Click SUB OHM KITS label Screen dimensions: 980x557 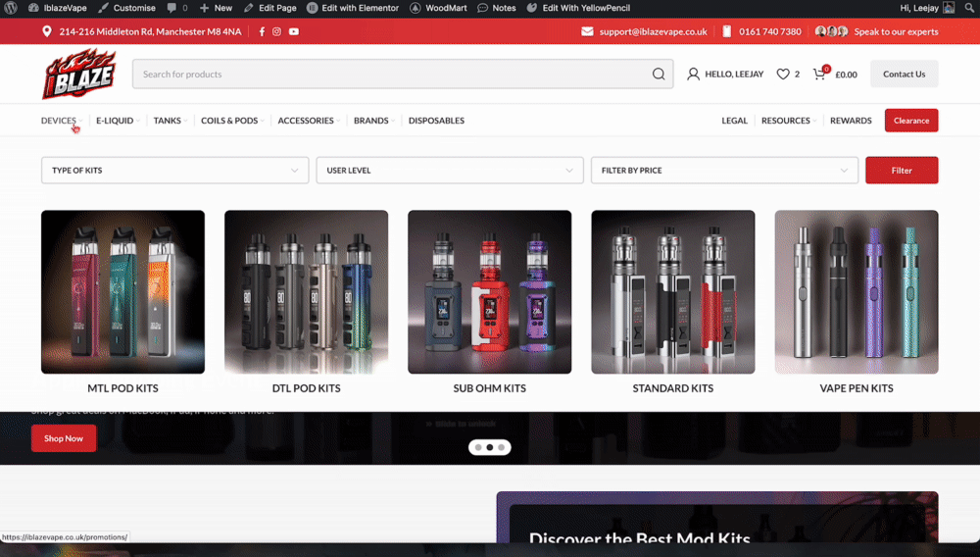point(489,388)
